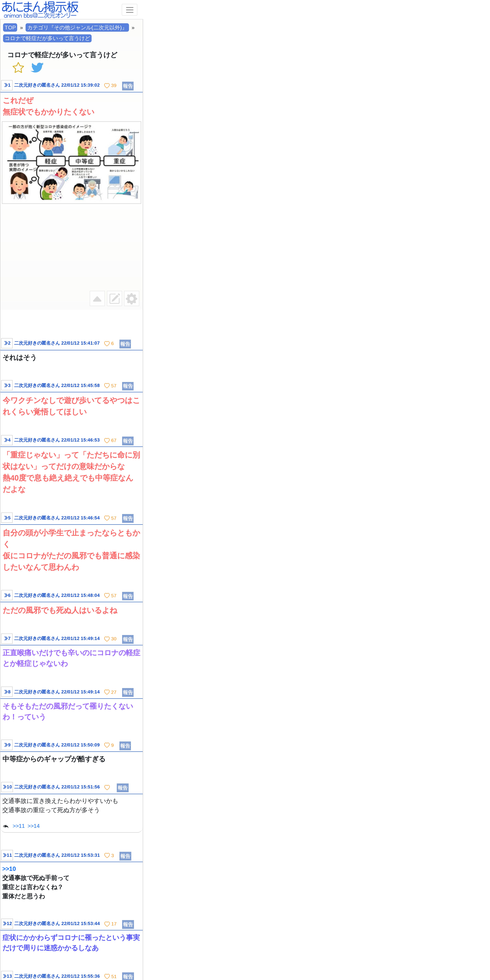The height and width of the screenshot is (980, 490).
Task: Report post 9 with 報告 button
Action: coord(125,746)
